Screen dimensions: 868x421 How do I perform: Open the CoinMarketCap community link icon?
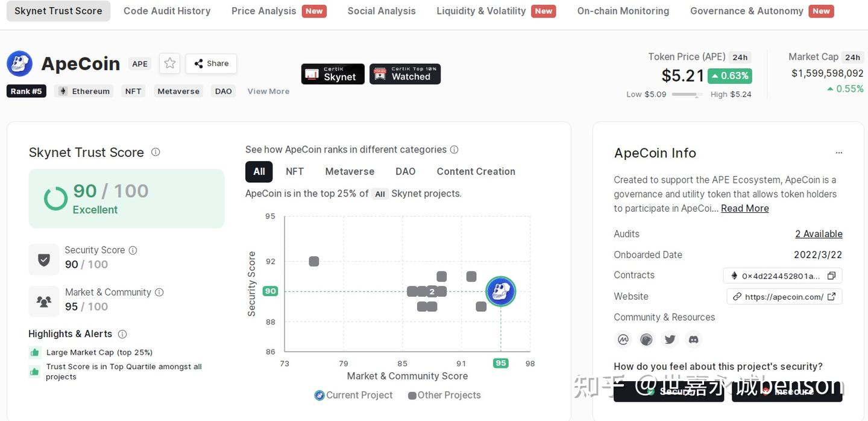623,340
